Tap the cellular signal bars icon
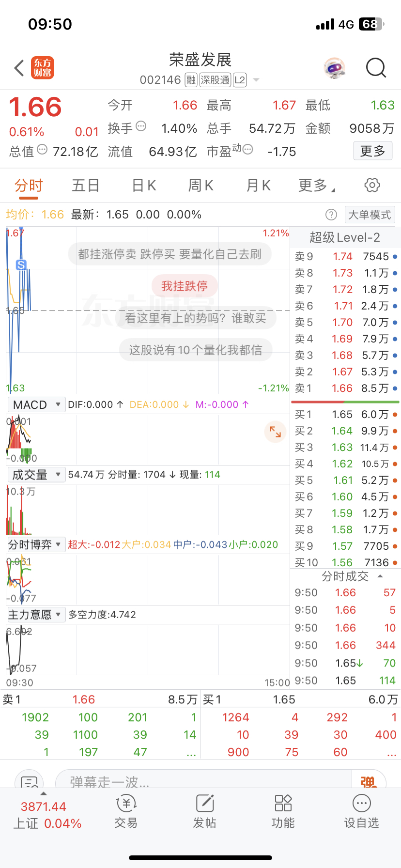This screenshot has width=401, height=868. tap(325, 24)
